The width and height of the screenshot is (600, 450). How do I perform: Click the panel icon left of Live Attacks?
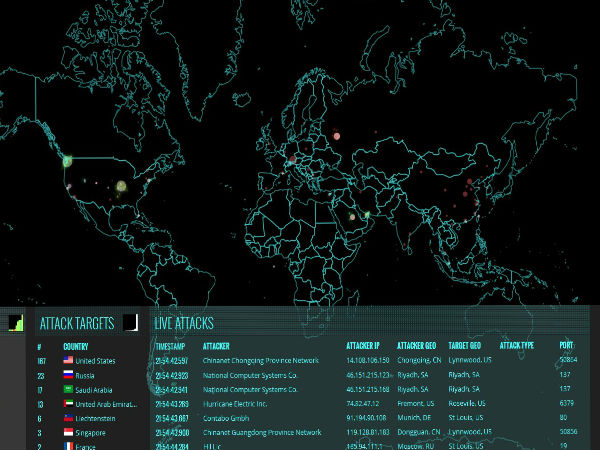tap(130, 322)
